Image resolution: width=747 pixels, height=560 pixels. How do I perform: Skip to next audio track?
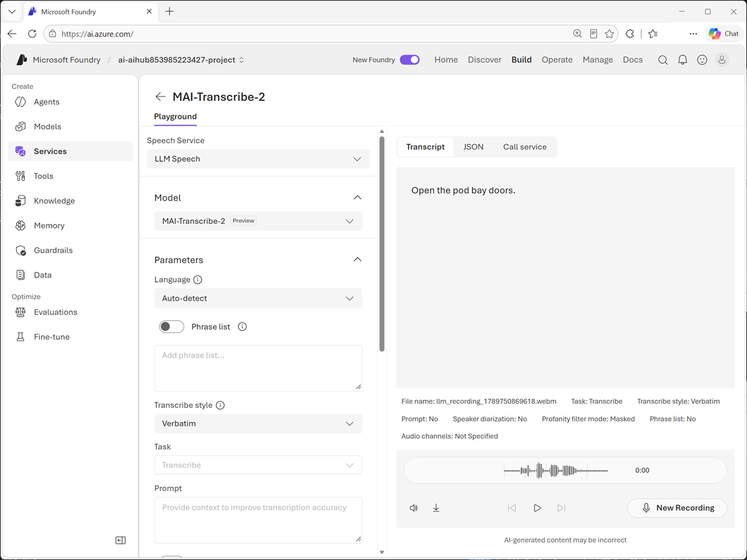click(x=561, y=508)
